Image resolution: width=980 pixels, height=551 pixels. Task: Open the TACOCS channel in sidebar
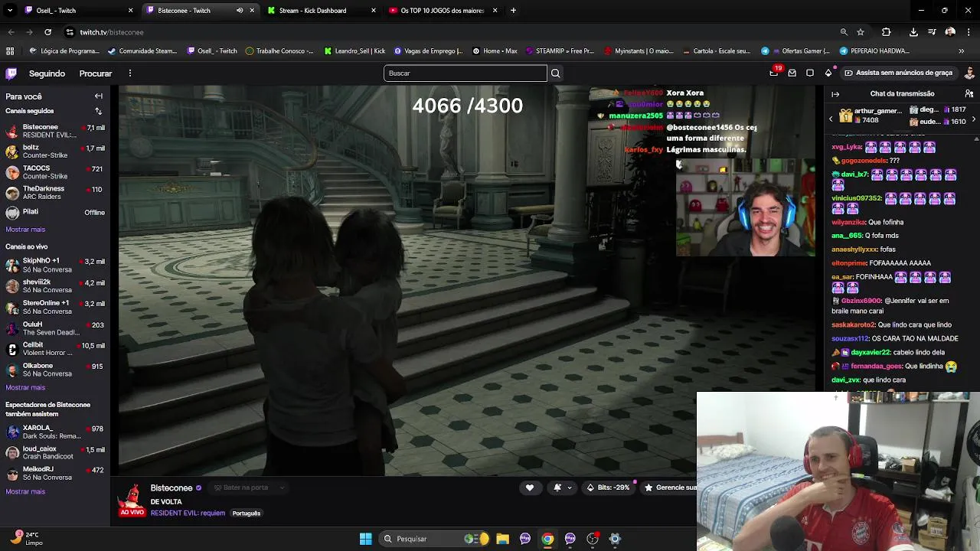click(x=55, y=172)
